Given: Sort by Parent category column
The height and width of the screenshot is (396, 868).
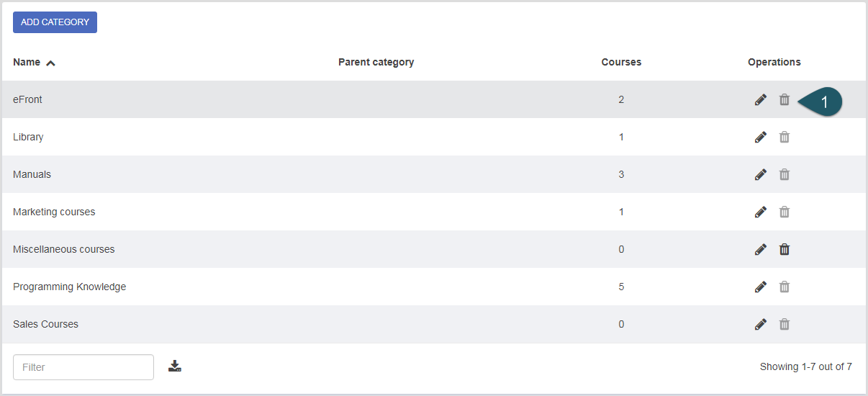Looking at the screenshot, I should click(376, 62).
